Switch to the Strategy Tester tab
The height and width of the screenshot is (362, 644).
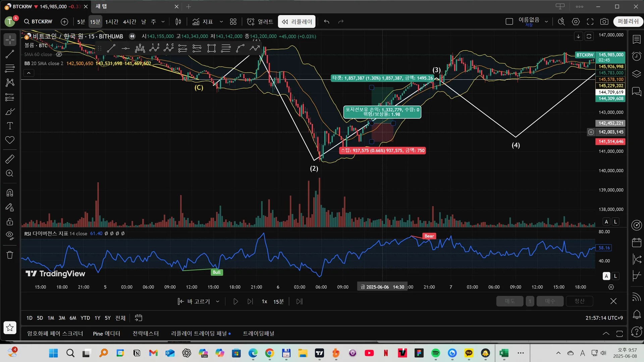[146, 334]
